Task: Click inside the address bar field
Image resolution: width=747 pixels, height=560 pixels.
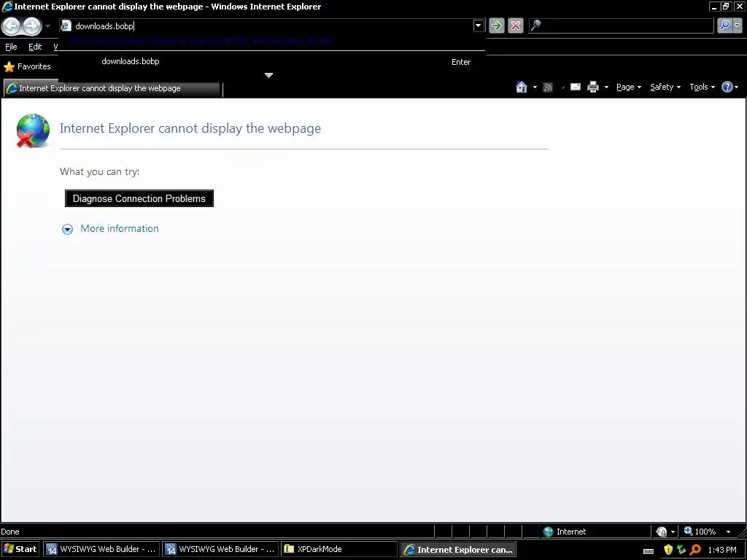Action: [x=273, y=26]
